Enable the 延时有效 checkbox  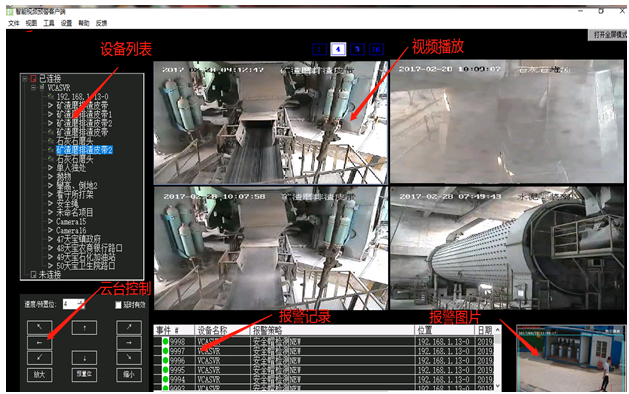[118, 305]
